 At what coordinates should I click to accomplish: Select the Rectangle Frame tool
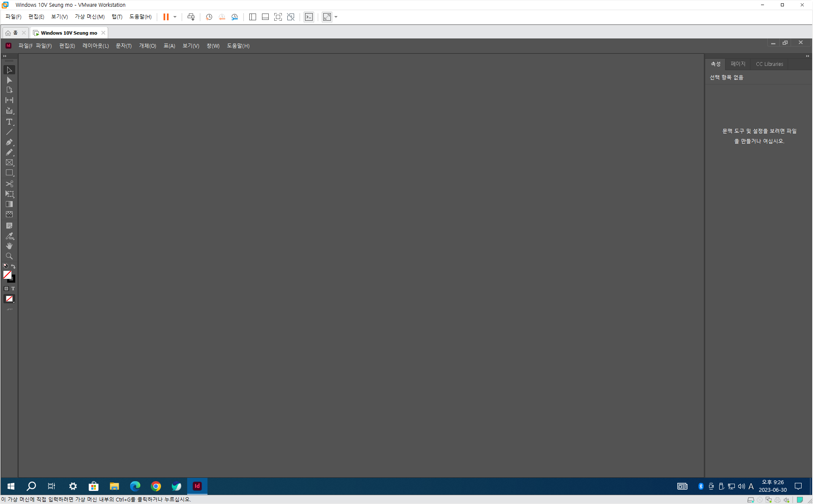[9, 163]
